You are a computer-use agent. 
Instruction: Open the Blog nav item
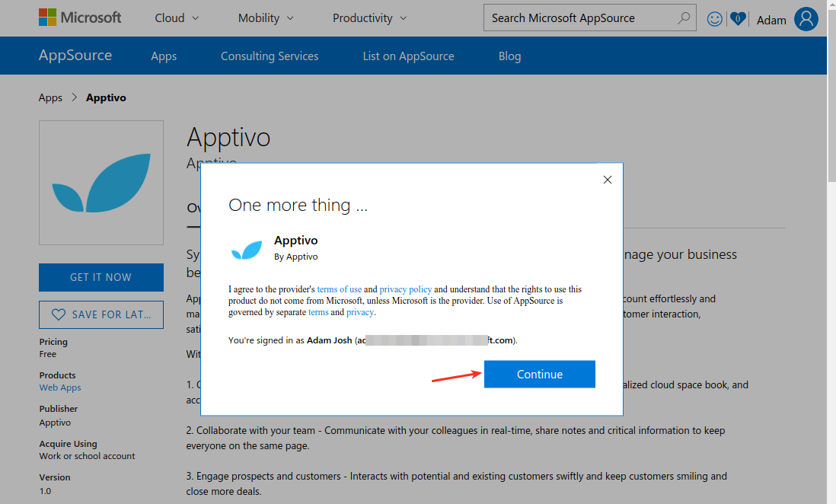tap(509, 56)
